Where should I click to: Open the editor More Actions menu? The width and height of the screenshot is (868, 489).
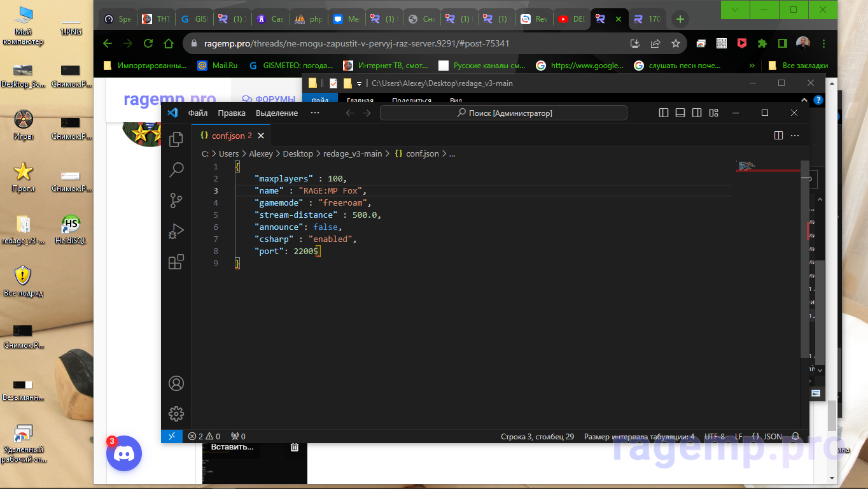[x=795, y=135]
